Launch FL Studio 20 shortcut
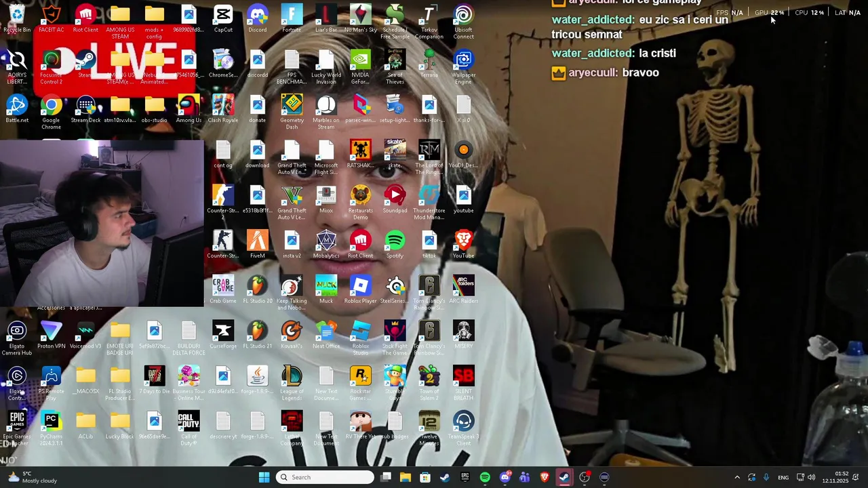 point(258,290)
